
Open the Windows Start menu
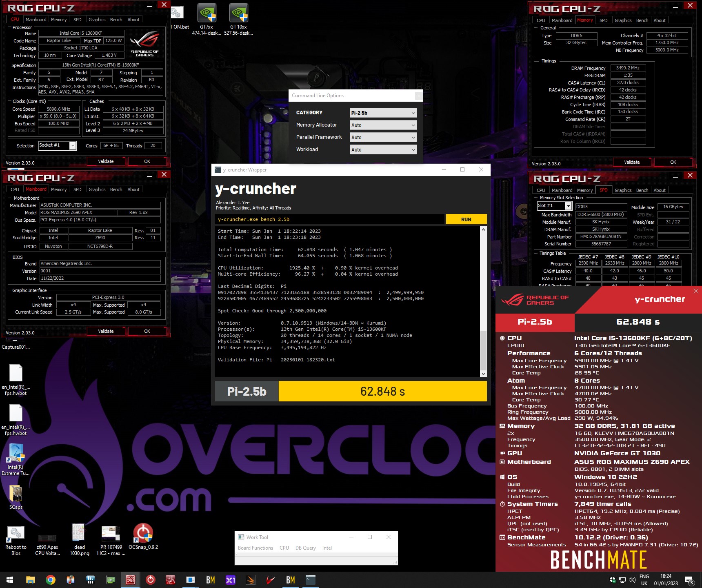point(10,580)
